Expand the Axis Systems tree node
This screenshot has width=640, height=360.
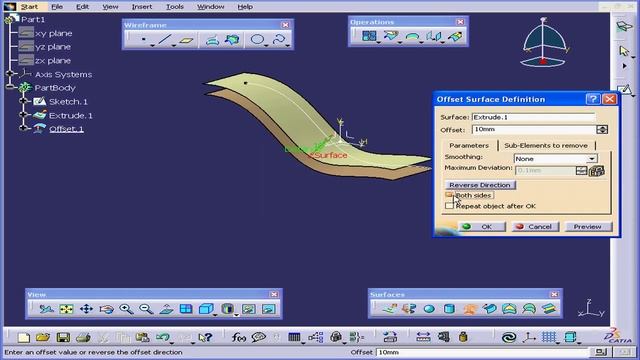[x=10, y=74]
